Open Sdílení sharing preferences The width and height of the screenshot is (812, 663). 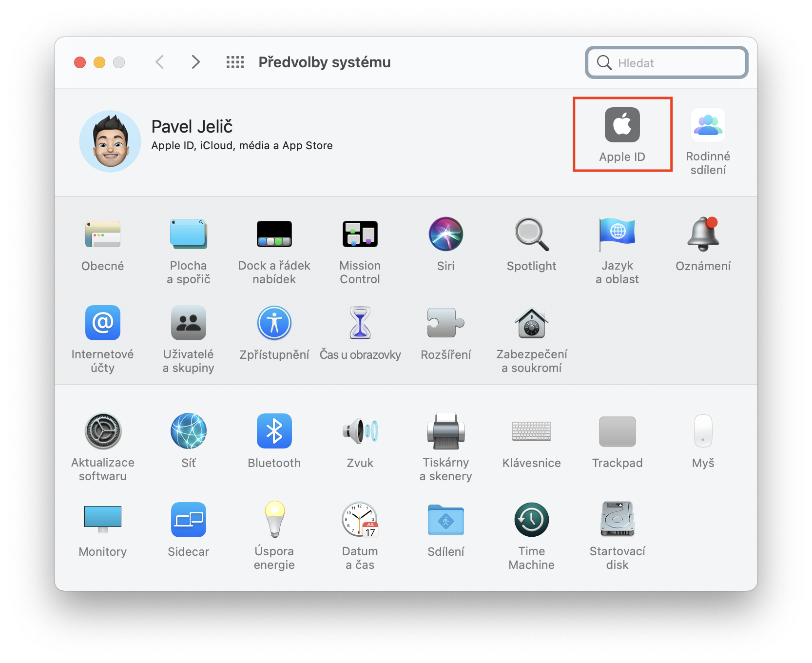(445, 530)
